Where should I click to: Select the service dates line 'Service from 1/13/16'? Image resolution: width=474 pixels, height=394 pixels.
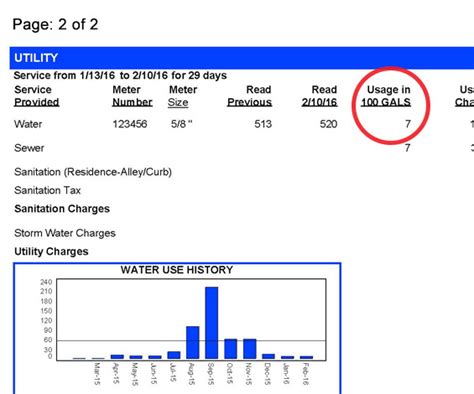pos(120,75)
